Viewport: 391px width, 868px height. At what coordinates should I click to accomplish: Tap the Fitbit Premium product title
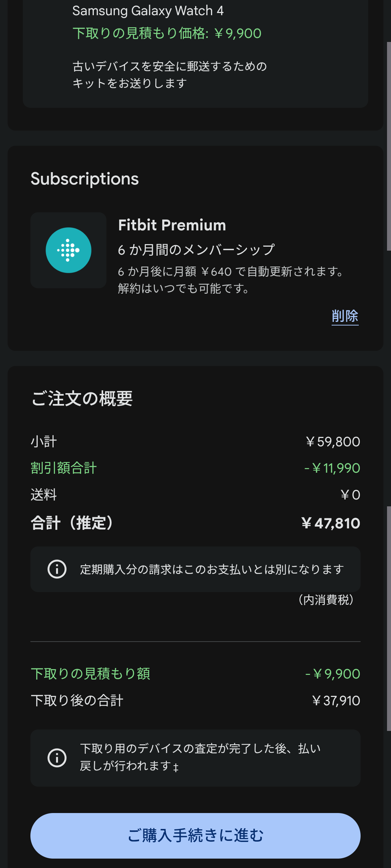(x=172, y=225)
